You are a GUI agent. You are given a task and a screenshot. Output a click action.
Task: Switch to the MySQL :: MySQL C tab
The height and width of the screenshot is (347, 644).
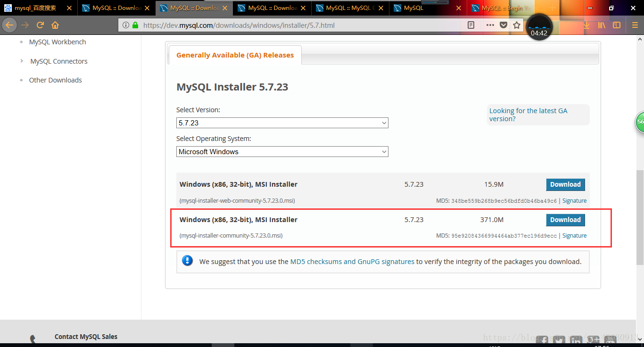[x=350, y=8]
